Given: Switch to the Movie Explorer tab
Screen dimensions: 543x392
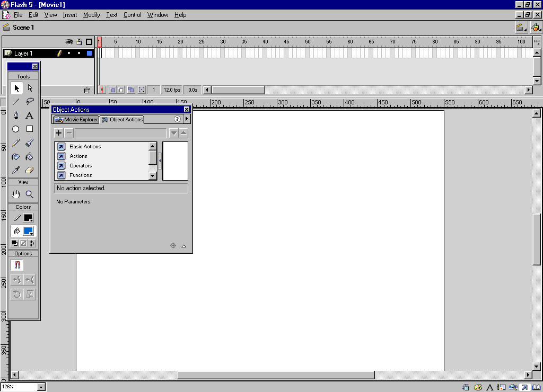Looking at the screenshot, I should (x=76, y=120).
